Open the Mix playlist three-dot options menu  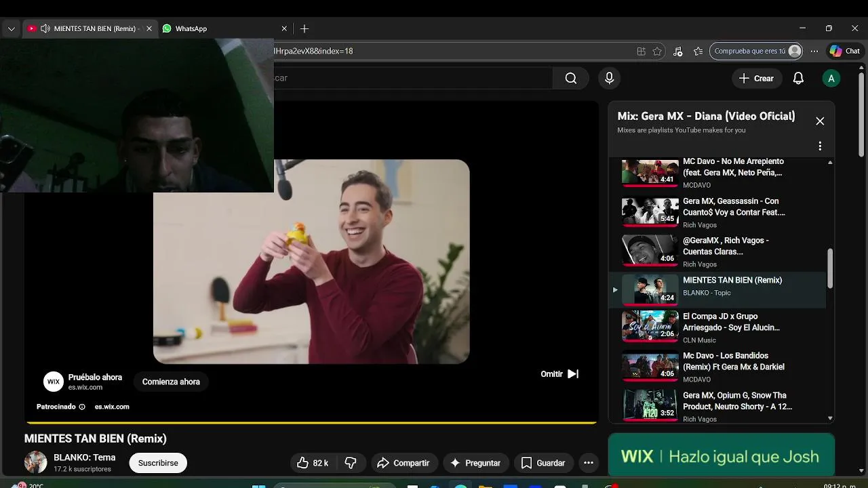(x=820, y=146)
